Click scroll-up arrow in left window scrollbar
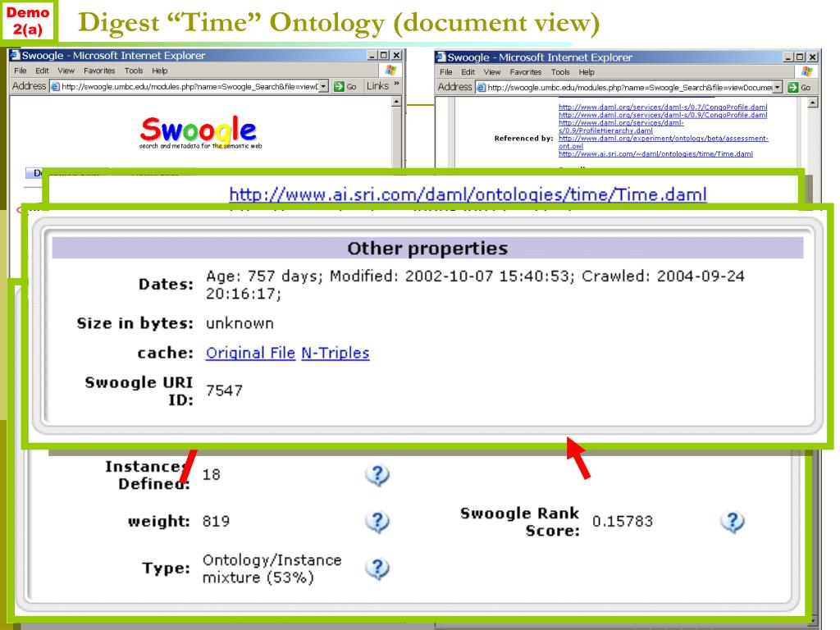The image size is (840, 630). [x=396, y=102]
